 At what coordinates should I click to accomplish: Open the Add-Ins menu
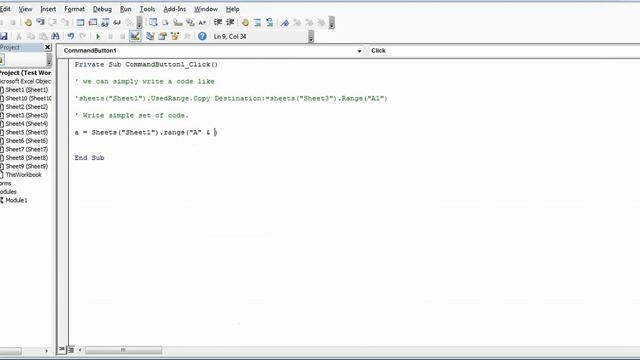175,9
